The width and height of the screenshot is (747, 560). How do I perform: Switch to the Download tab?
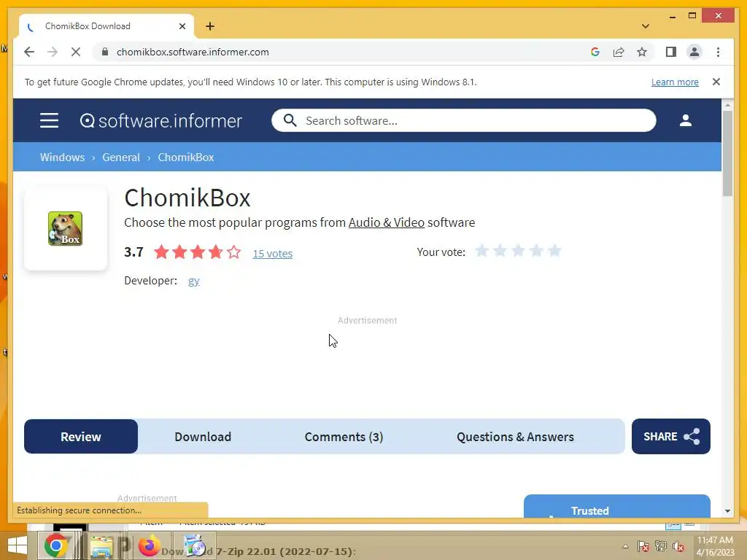point(203,437)
